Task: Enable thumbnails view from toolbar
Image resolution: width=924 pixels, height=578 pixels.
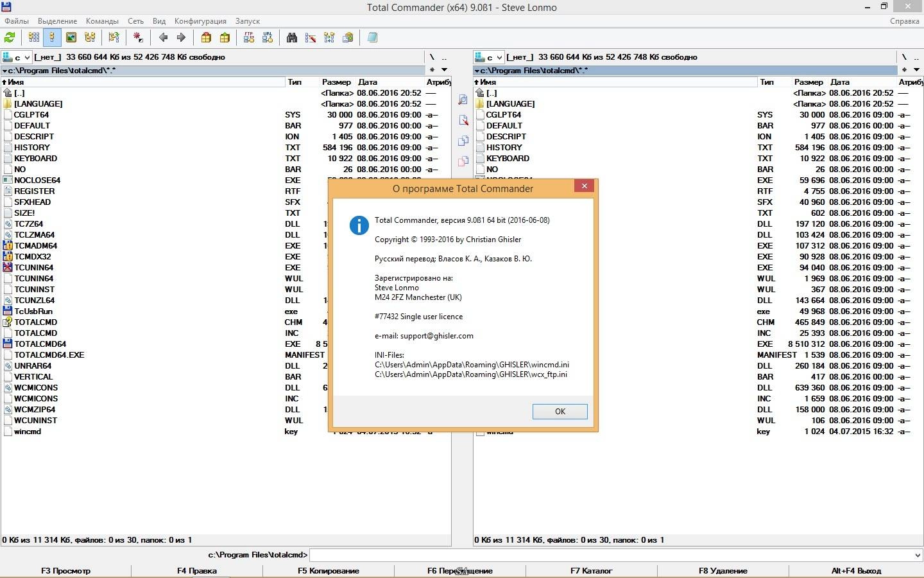Action: (71, 37)
